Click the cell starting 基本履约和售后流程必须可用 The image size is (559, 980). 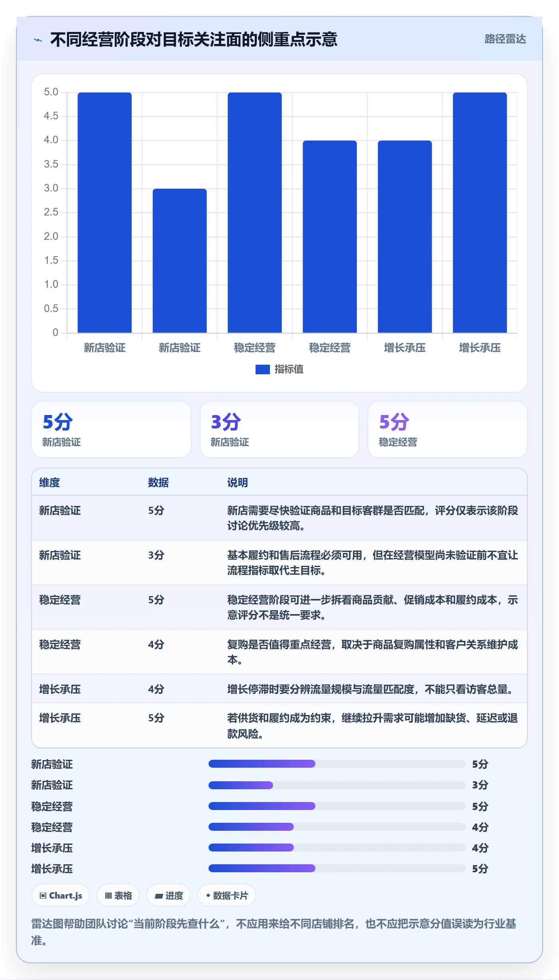pyautogui.click(x=373, y=563)
